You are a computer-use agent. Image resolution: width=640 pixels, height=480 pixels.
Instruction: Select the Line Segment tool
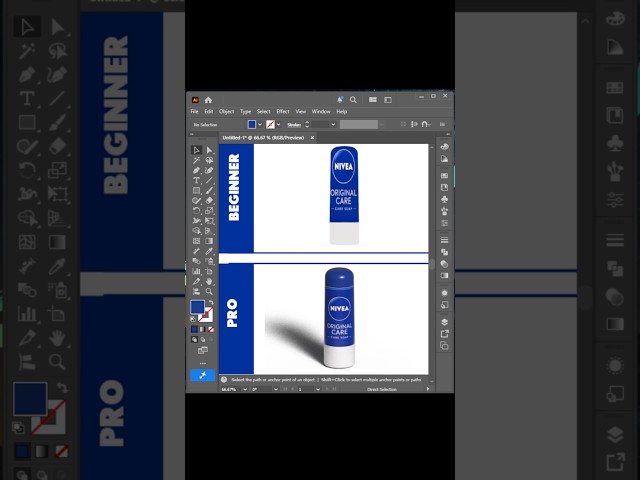point(209,180)
